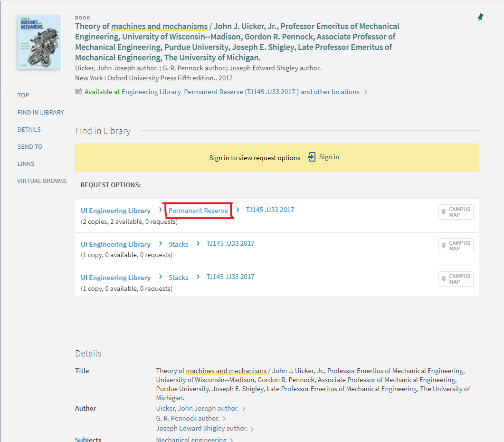Click the Sign in arrow icon
Image resolution: width=504 pixels, height=442 pixels.
pyautogui.click(x=312, y=157)
